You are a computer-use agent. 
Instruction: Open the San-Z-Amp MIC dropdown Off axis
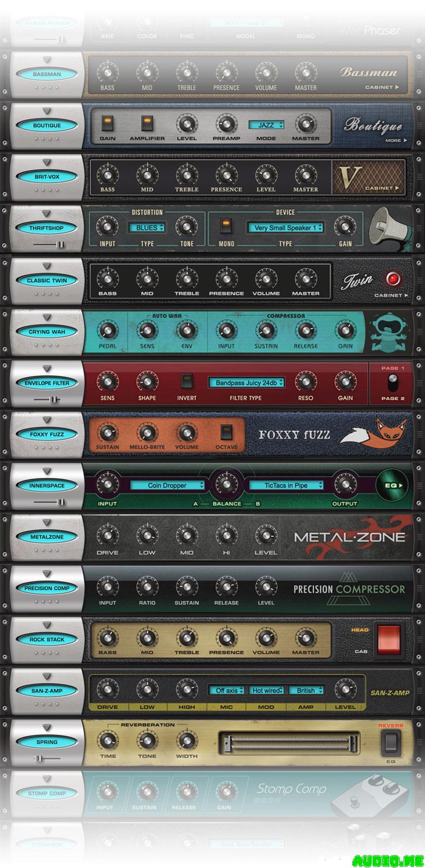tap(227, 690)
